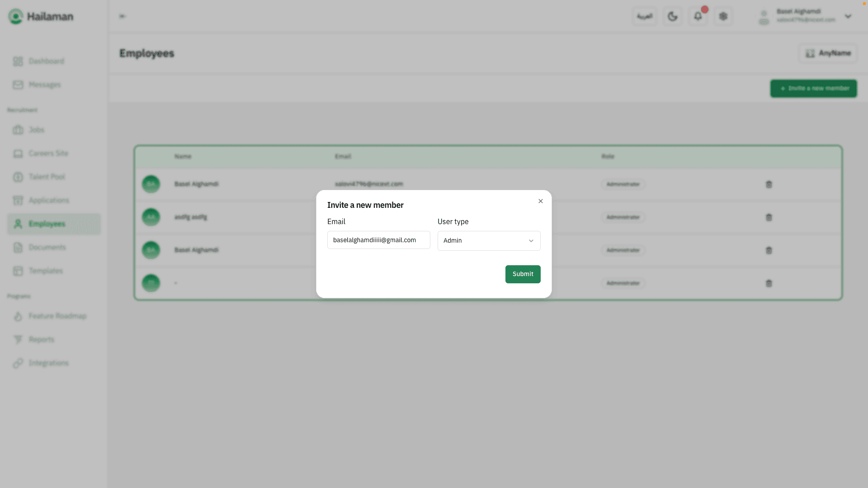Open Feature Roadmap sidebar item
The width and height of the screenshot is (868, 488).
coord(57,316)
